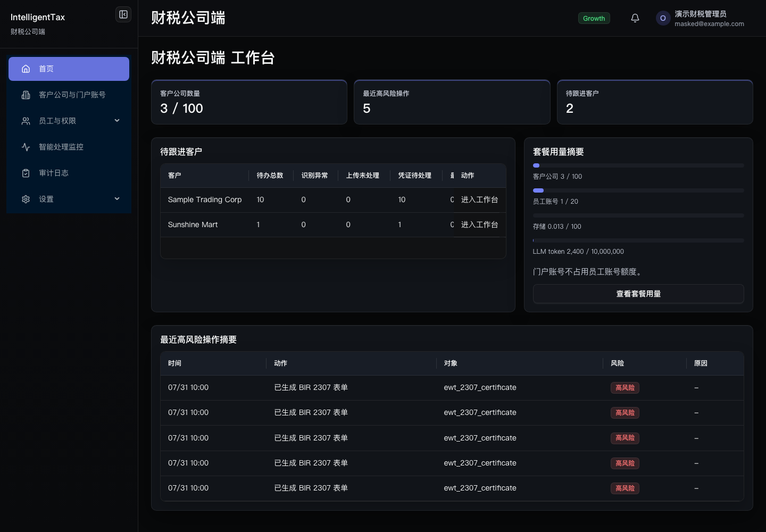Open notifications bell

coord(635,18)
